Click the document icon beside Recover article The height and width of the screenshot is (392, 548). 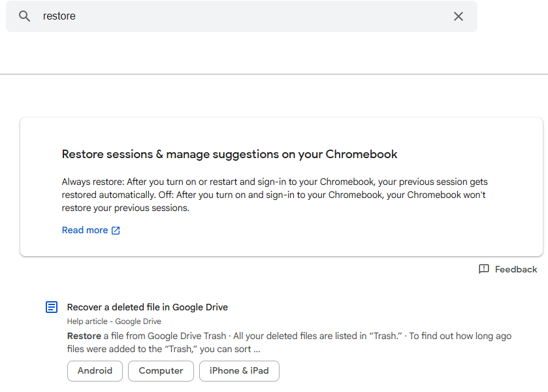[52, 307]
